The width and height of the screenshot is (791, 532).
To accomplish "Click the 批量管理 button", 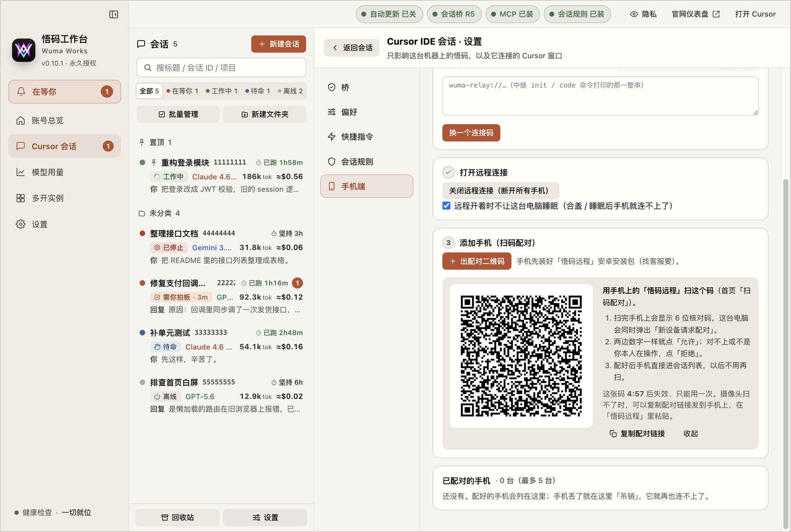I will (x=178, y=114).
